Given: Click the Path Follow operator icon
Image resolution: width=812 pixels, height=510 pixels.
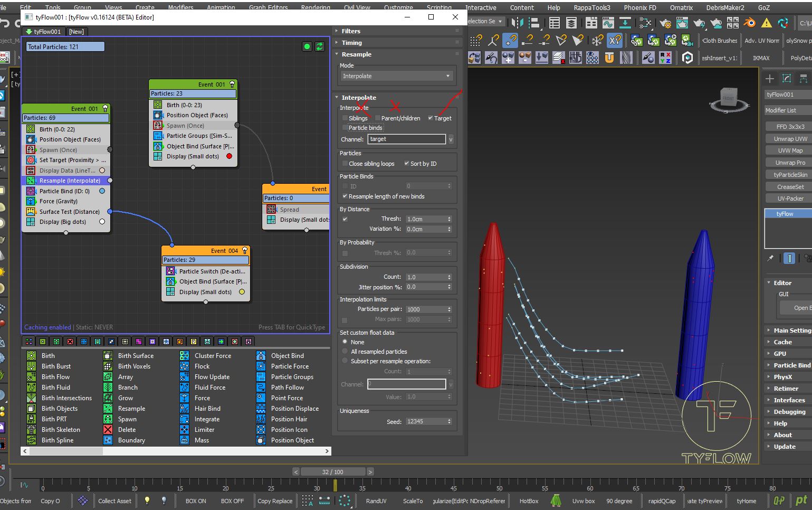Looking at the screenshot, I should click(x=261, y=388).
